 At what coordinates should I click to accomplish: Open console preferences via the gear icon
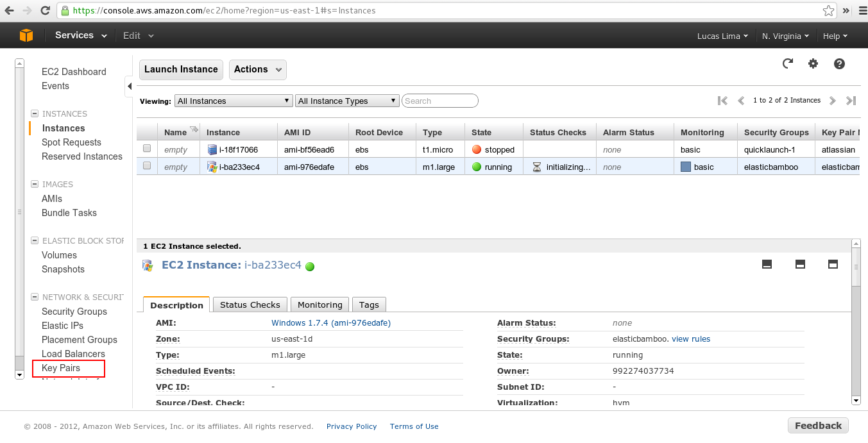point(813,63)
